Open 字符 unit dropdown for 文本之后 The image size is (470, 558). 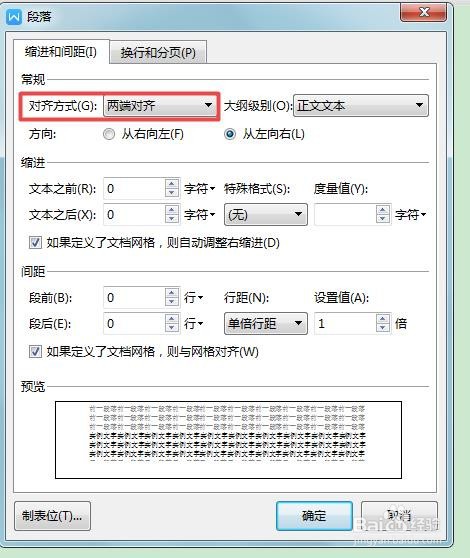(199, 215)
